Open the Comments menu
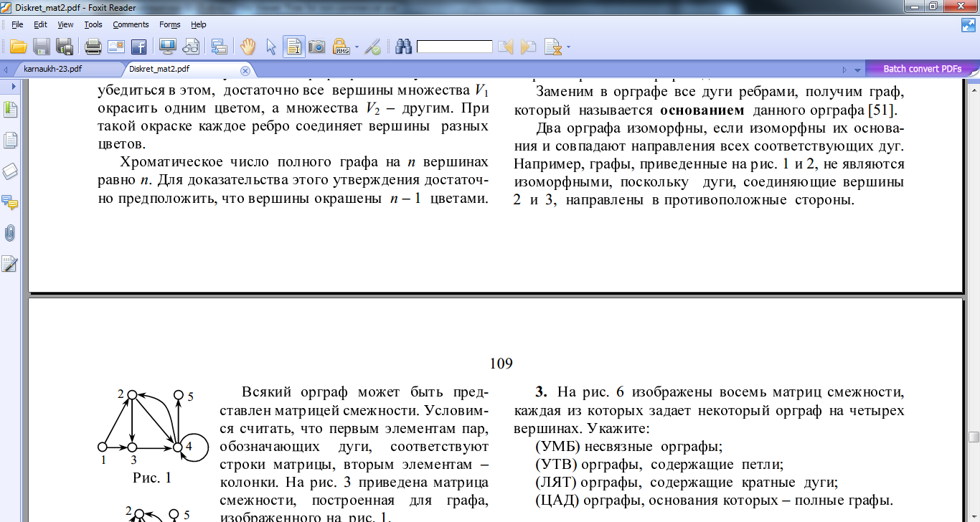The width and height of the screenshot is (980, 522). click(x=131, y=24)
